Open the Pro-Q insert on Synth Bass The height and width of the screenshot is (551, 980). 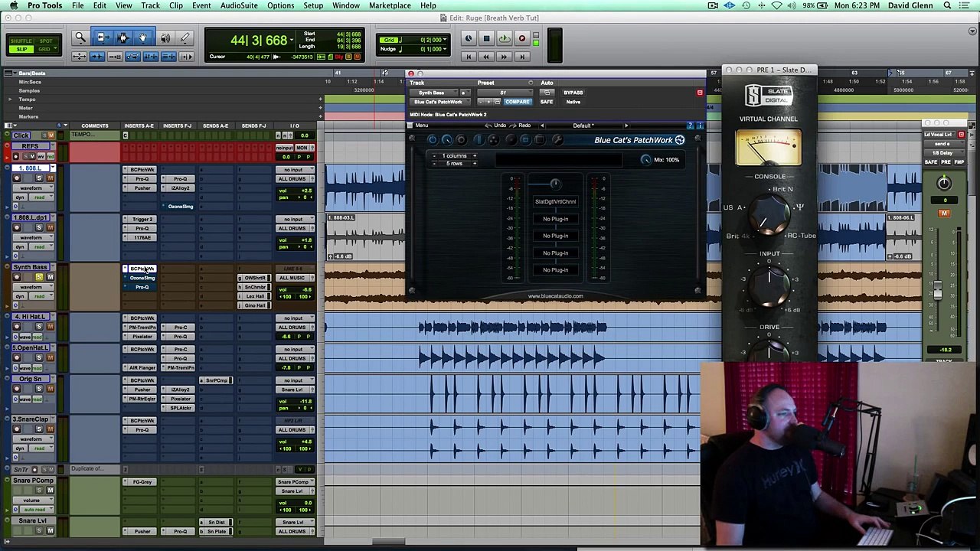[x=142, y=287]
